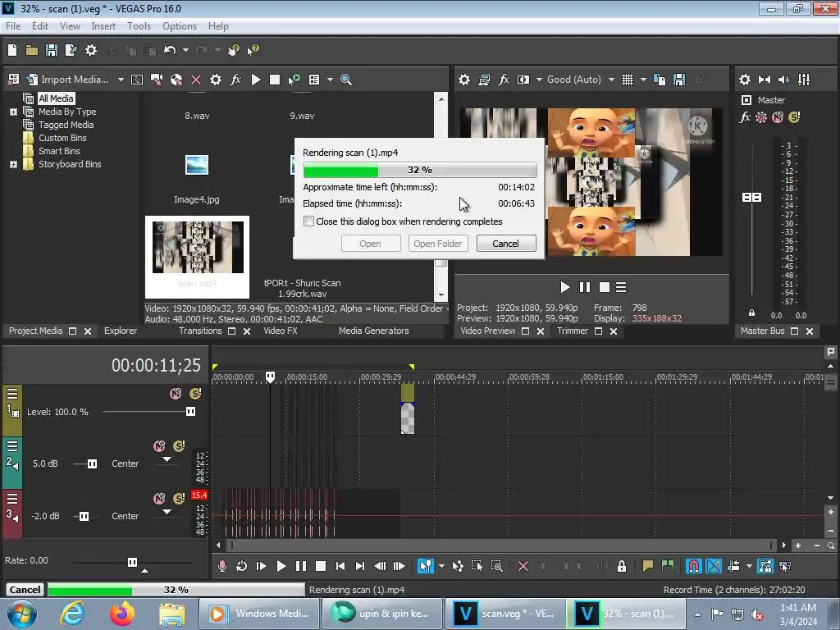840x630 pixels.
Task: Click the Search media magnifier icon
Action: click(346, 80)
